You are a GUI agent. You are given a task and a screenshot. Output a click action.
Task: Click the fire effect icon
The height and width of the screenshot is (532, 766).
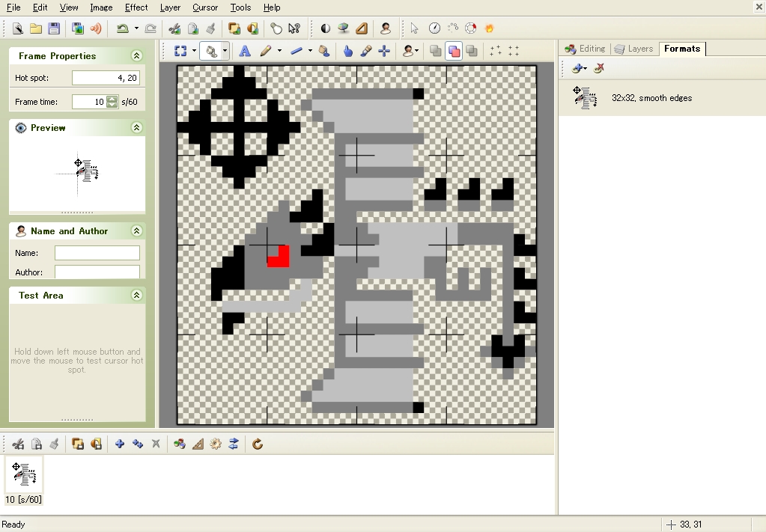(489, 28)
